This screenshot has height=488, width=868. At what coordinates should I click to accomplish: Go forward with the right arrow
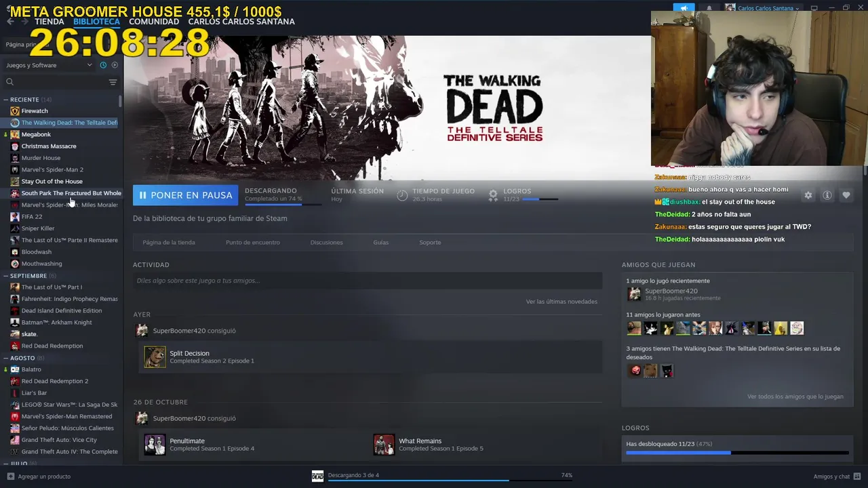click(x=24, y=22)
